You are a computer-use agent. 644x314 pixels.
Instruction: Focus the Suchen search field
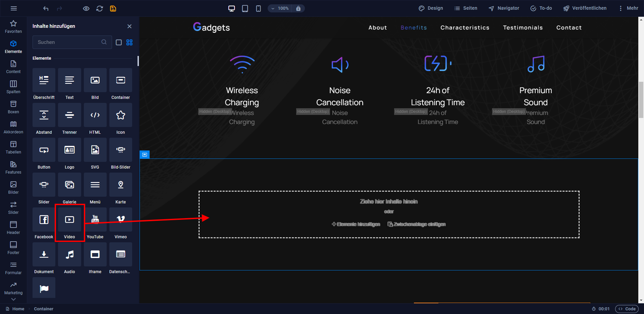(72, 42)
